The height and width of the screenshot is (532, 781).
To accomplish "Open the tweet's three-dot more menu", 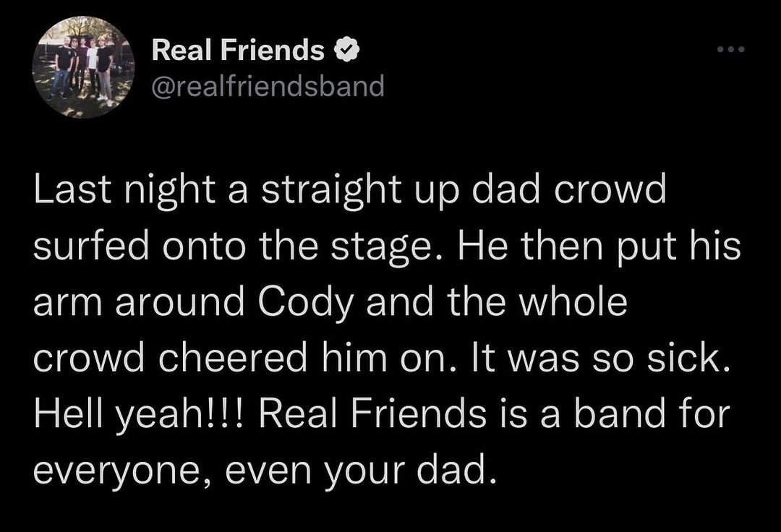I will tap(730, 51).
